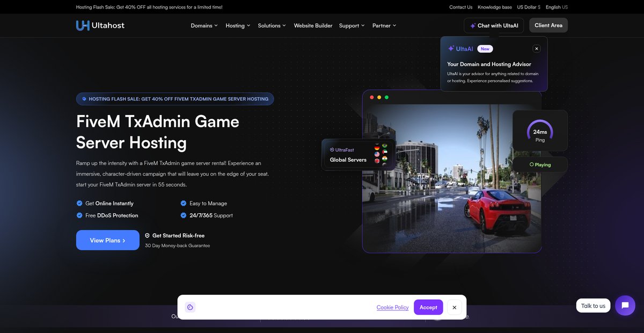Click the Your Domain and Hosting Advisor title
Screen dimensions: 644x333
coord(489,64)
